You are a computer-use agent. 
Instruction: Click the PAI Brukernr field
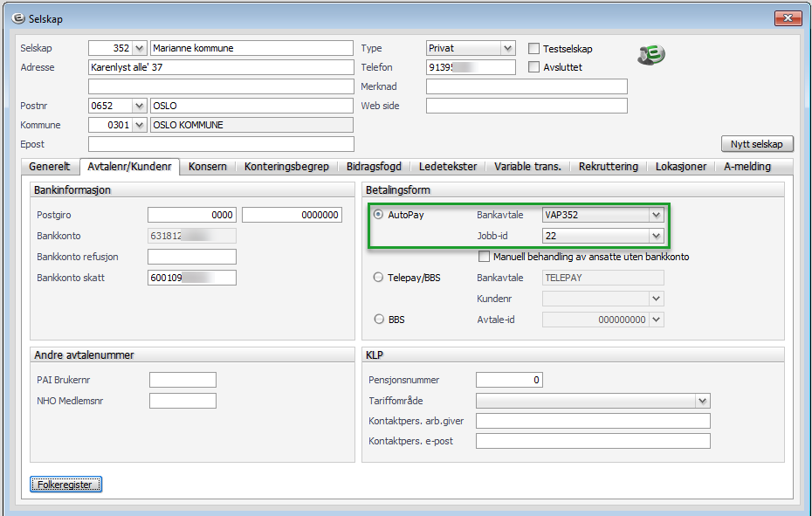click(x=182, y=380)
